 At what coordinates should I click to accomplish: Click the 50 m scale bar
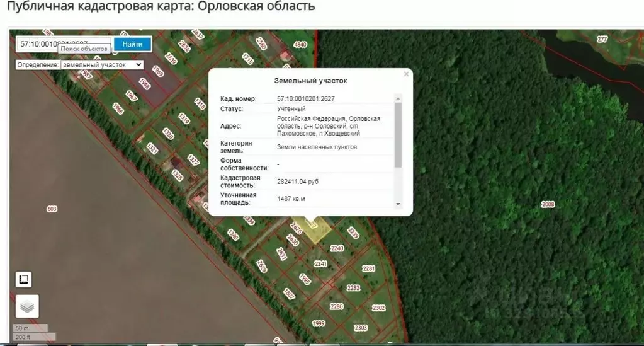(31, 328)
